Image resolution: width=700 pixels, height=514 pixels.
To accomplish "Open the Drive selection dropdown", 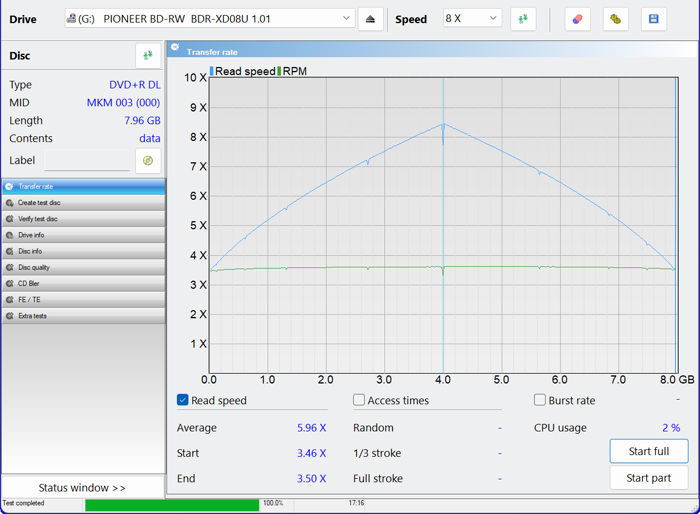I will (x=210, y=19).
